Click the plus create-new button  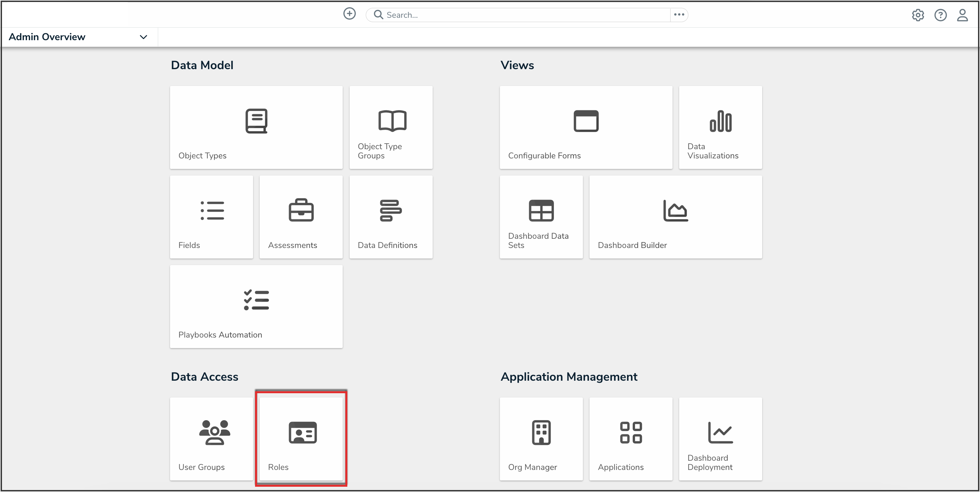[349, 14]
